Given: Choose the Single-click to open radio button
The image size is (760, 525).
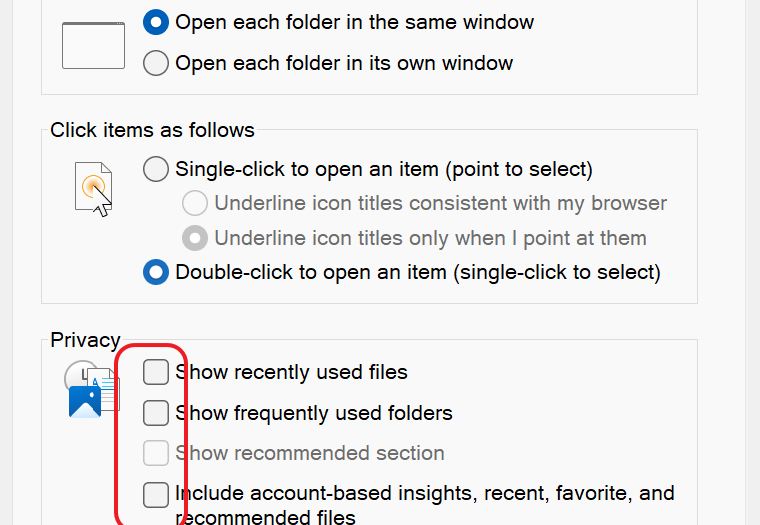Looking at the screenshot, I should point(156,169).
